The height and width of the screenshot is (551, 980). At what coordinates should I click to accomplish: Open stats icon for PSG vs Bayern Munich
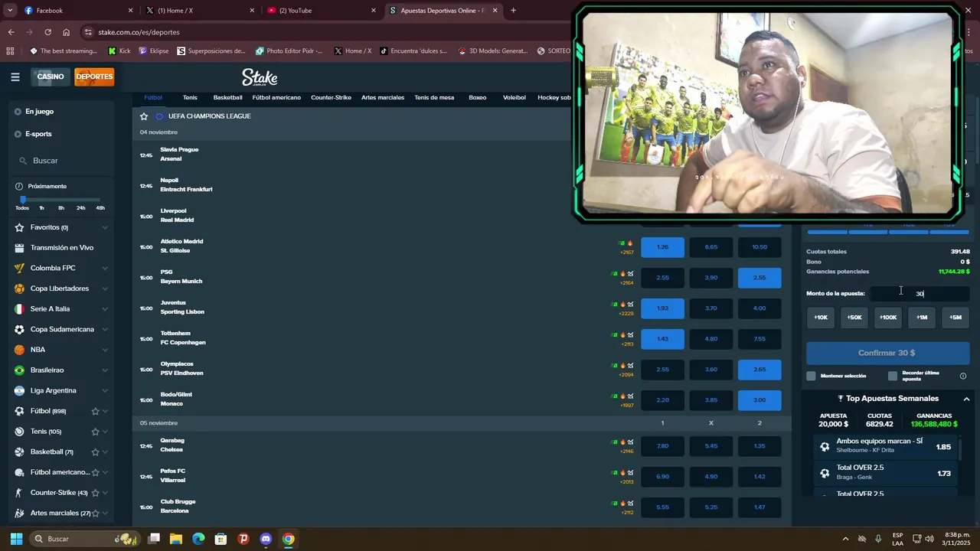click(631, 273)
